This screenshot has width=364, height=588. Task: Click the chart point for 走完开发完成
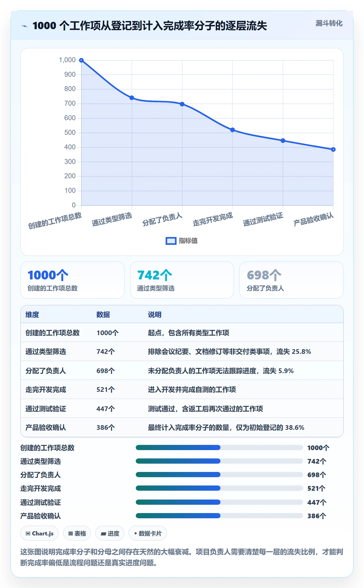click(x=232, y=130)
